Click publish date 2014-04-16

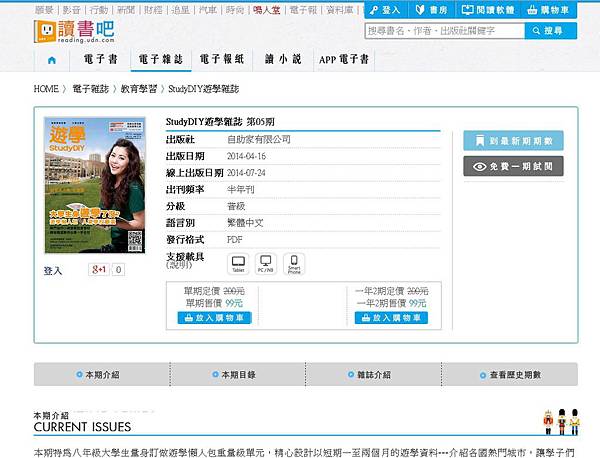click(246, 156)
